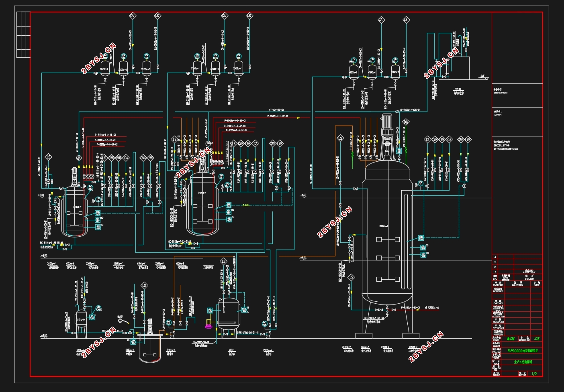Select the HNS-V102-50-B1-H pipe label
Image resolution: width=564 pixels, height=392 pixels.
point(247,333)
